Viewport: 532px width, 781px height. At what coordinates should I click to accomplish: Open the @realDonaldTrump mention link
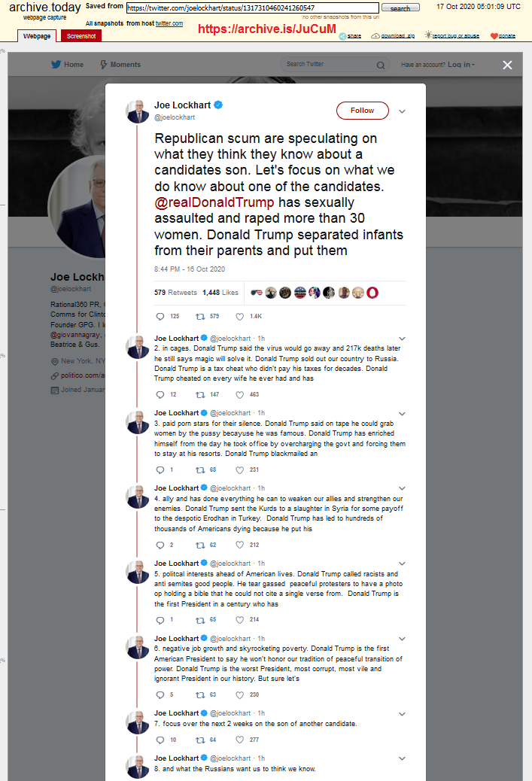(x=214, y=202)
